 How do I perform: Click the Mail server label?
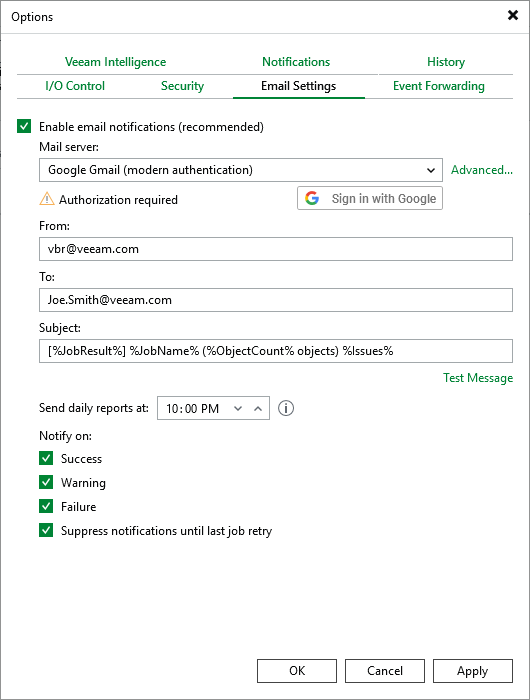(x=69, y=146)
